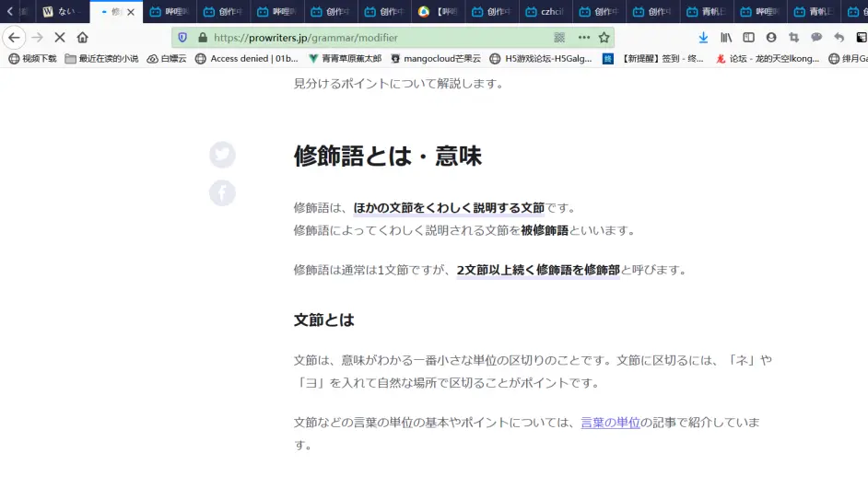
Task: Open the library bookshelf icon
Action: coord(726,38)
